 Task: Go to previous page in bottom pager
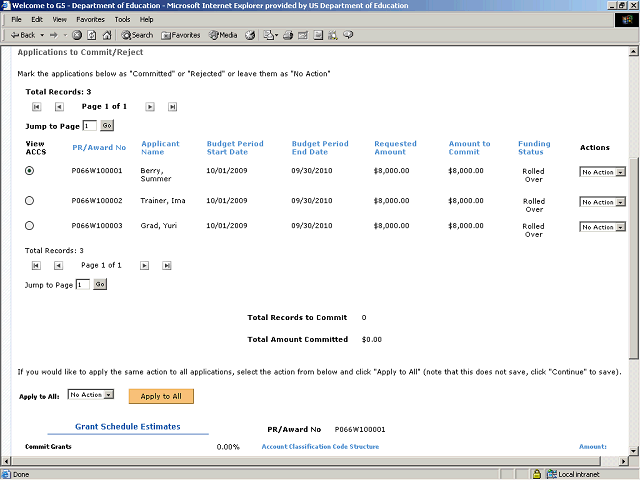coord(58,266)
